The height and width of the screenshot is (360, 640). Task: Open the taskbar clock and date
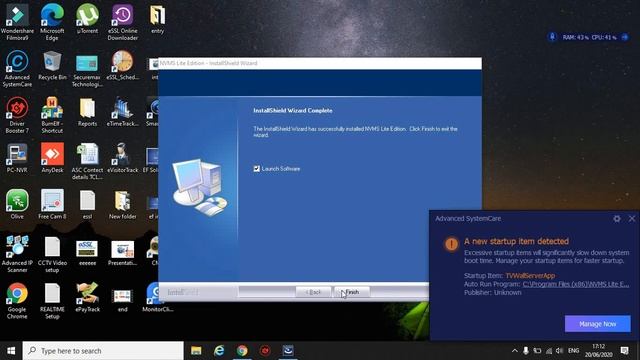coord(598,351)
